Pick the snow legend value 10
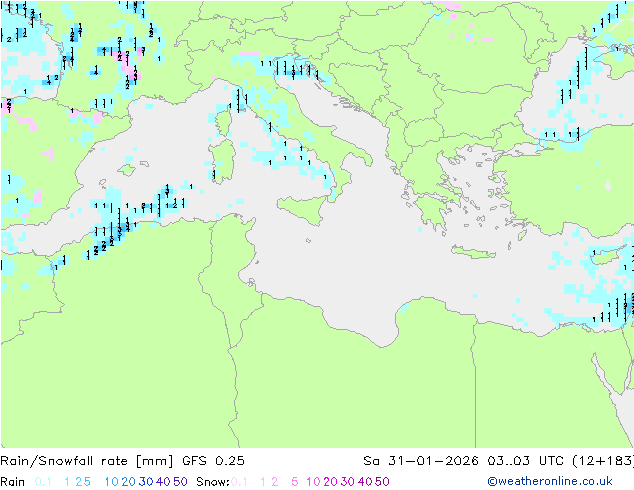The image size is (634, 490). [x=313, y=482]
